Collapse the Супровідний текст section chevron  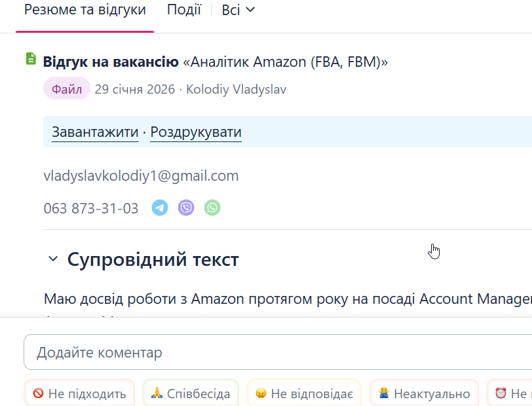[53, 259]
